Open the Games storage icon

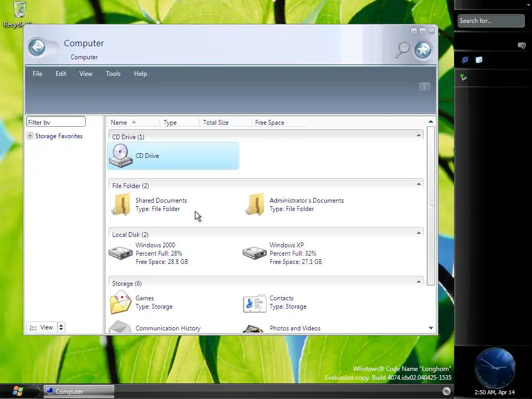click(x=121, y=302)
